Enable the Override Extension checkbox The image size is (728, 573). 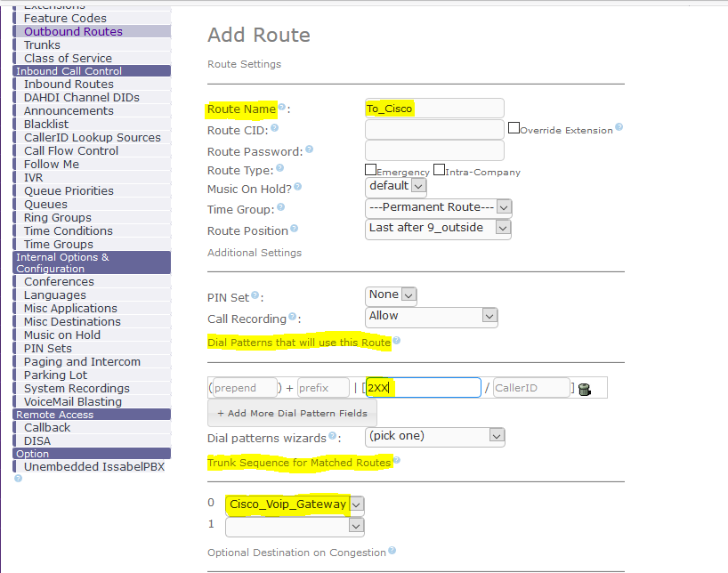tap(514, 128)
